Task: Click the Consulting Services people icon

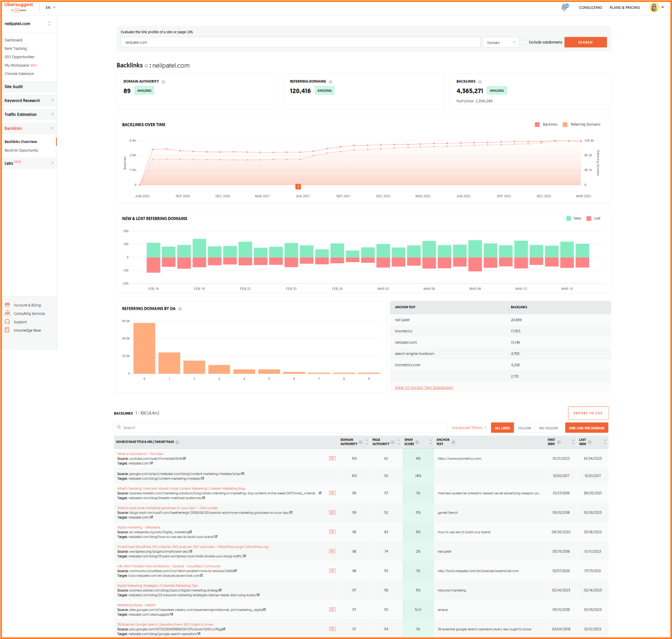Action: pos(7,313)
